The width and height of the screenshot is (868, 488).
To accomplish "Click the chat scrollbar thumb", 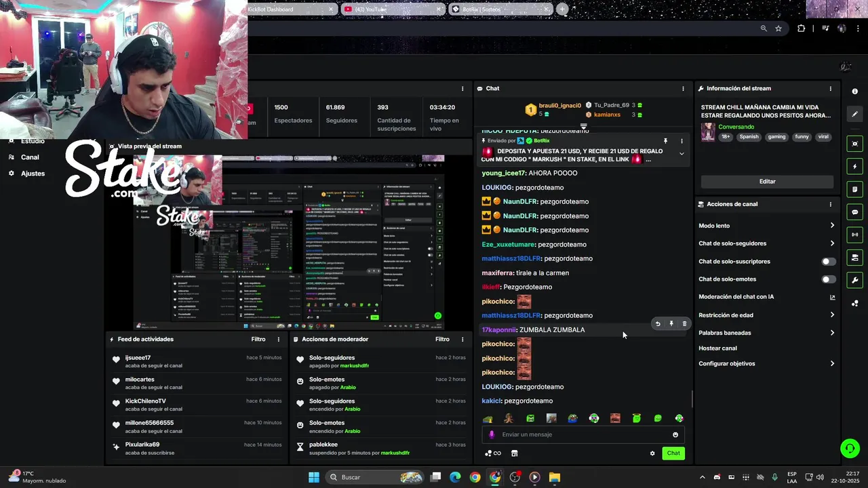I will click(x=692, y=399).
